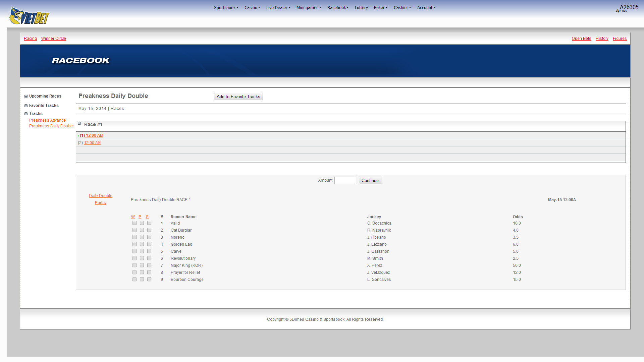Check Place box for Major King (KOR)
The height and width of the screenshot is (362, 644).
tap(142, 265)
